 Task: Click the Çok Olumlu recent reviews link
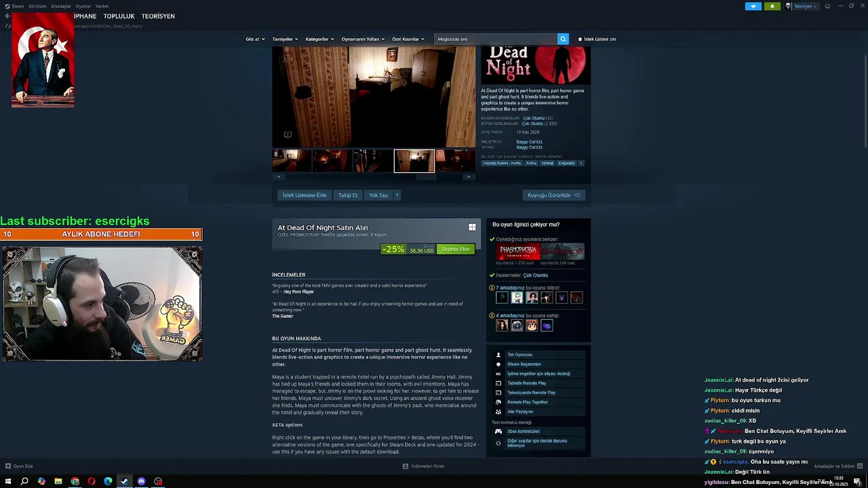(x=534, y=118)
